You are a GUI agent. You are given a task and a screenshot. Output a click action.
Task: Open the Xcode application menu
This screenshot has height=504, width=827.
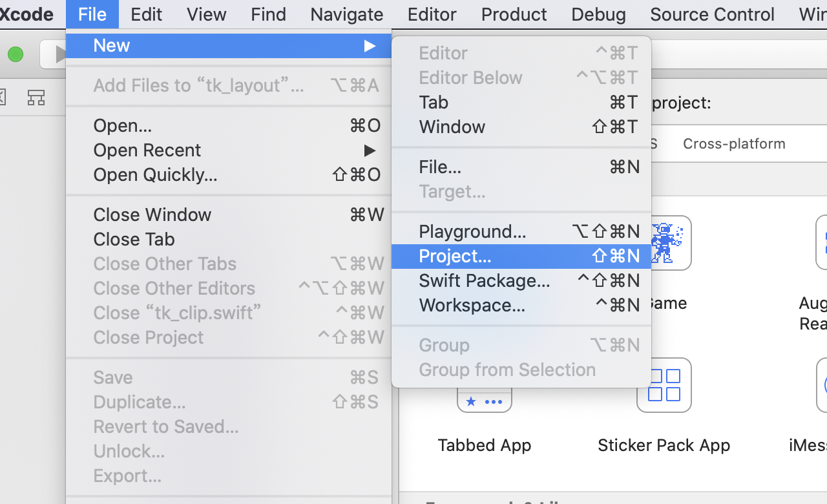point(27,14)
